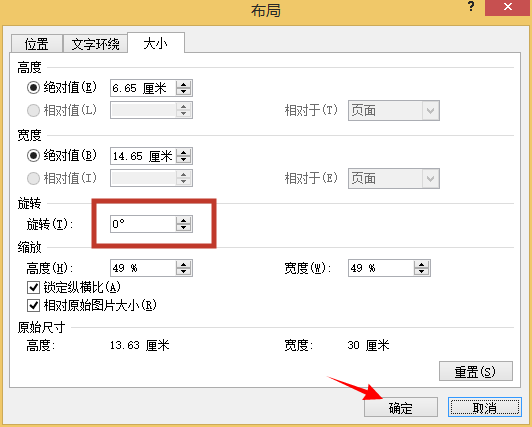
Task: Decrease absolute height with down spinner
Action: pos(184,92)
